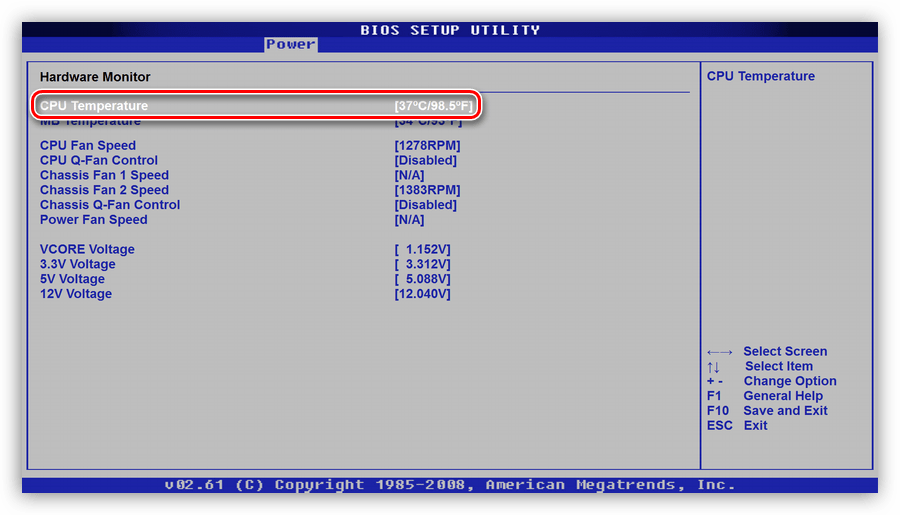The width and height of the screenshot is (900, 515).
Task: Select the Chassis Fan 1 Speed item
Action: pyautogui.click(x=104, y=175)
